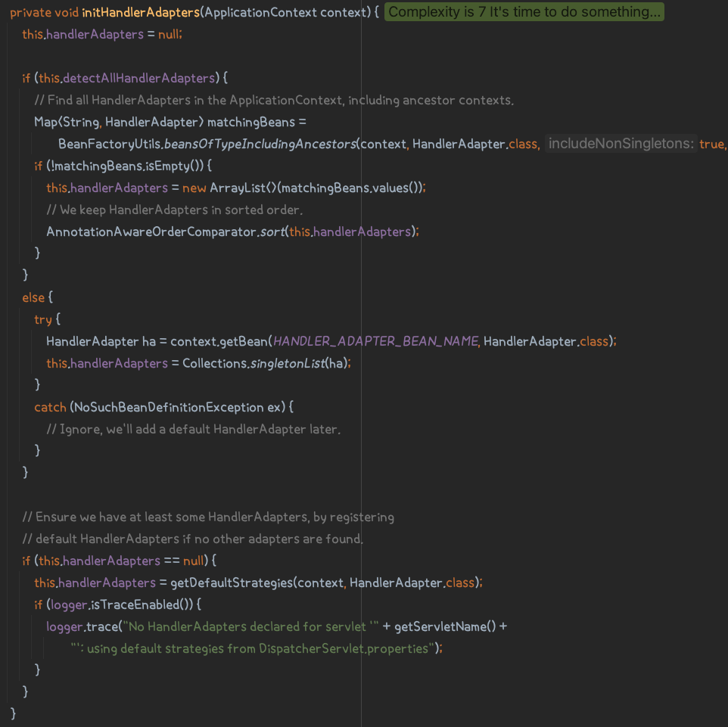The height and width of the screenshot is (727, 728).
Task: Click the "else" keyword
Action: coord(33,297)
